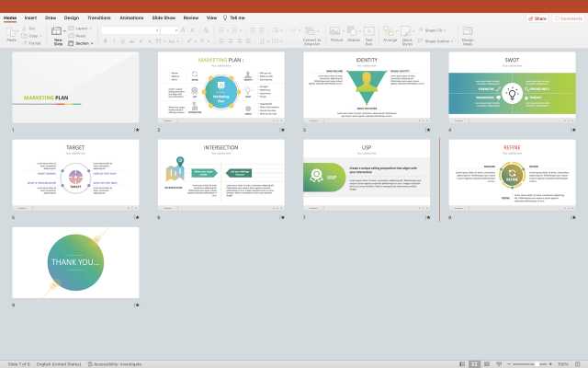Click the Text Box icon

click(x=369, y=32)
